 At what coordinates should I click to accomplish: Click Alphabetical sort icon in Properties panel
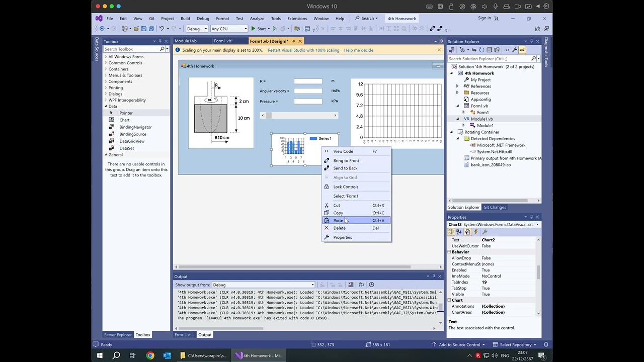click(x=459, y=232)
